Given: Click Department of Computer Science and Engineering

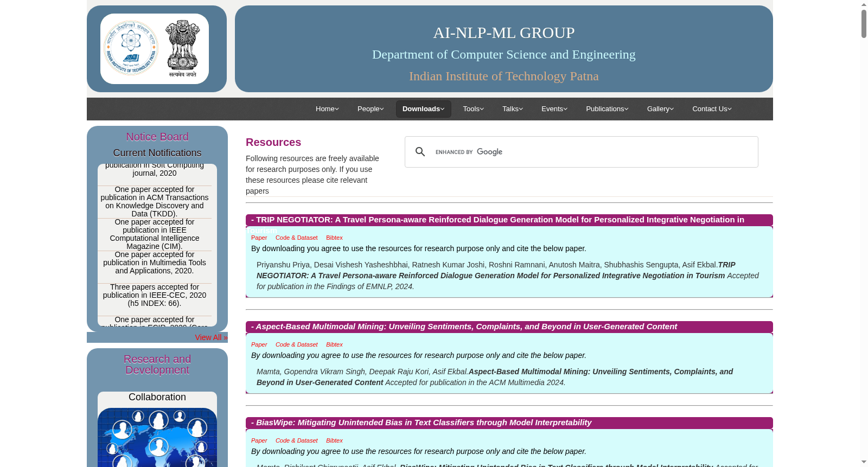Looking at the screenshot, I should tap(504, 54).
